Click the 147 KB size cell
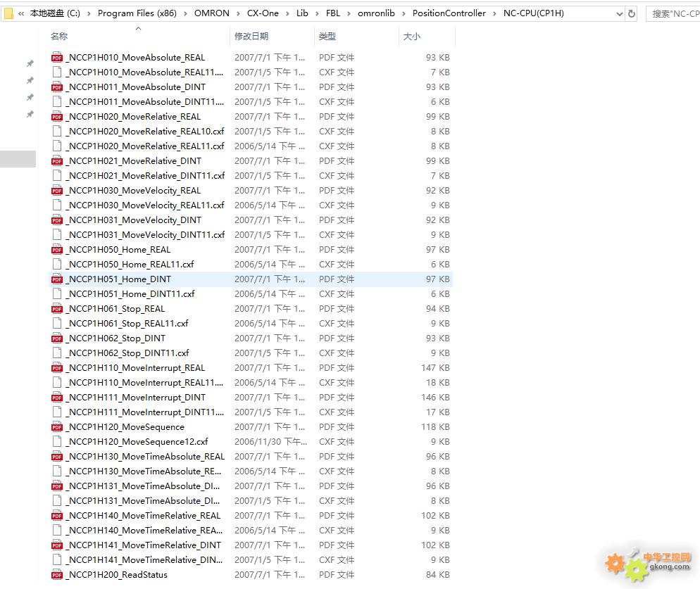Screen dimensions: 700x589 (x=435, y=367)
